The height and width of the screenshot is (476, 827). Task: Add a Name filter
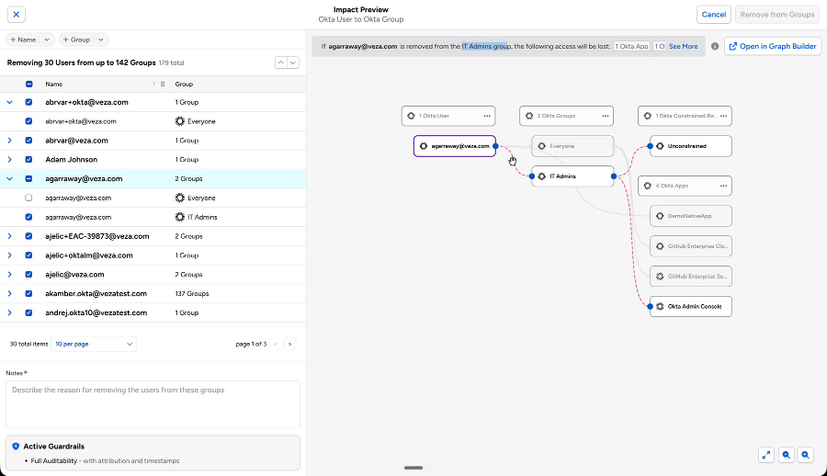coord(23,40)
